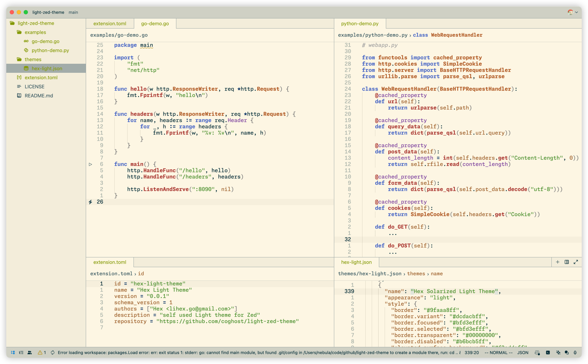This screenshot has height=364, width=588.
Task: Click the 'id' breadcrumb in extension.toml pane
Action: (x=141, y=274)
